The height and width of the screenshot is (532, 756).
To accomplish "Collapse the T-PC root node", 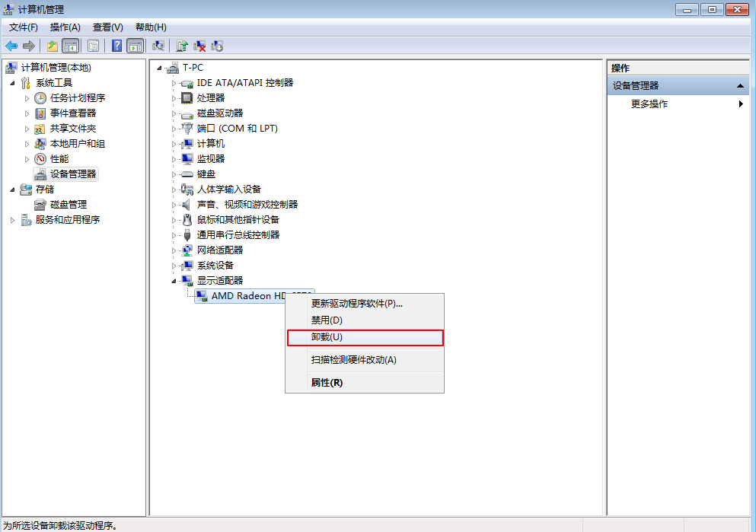I will [159, 68].
